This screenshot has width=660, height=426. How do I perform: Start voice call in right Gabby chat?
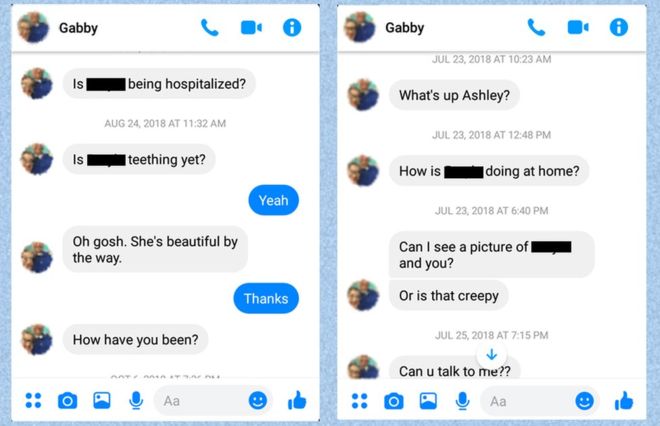pyautogui.click(x=536, y=28)
